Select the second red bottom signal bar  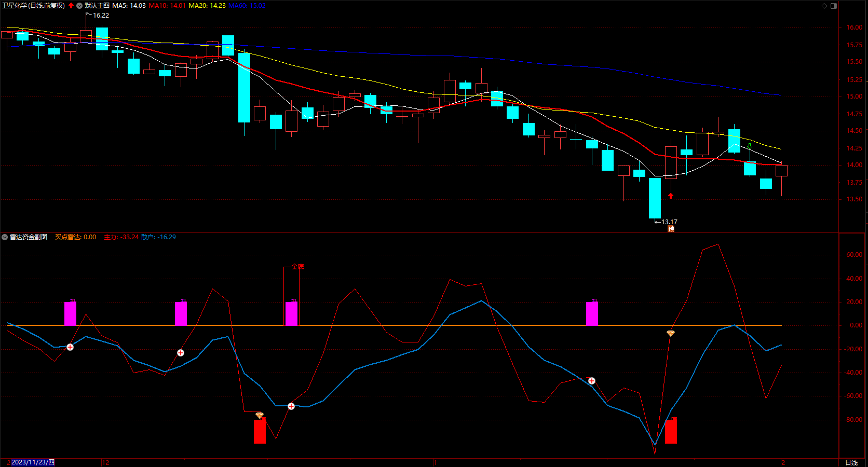[x=671, y=431]
